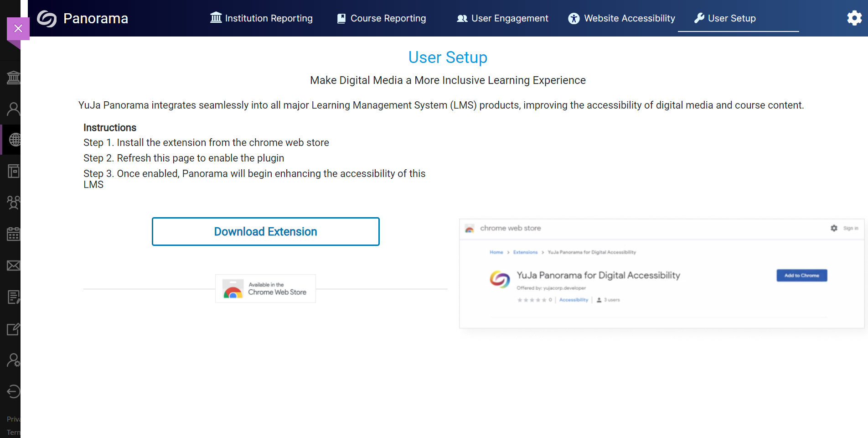Viewport: 868px width, 438px height.
Task: Click the reports document icon in the sidebar
Action: pos(13,297)
